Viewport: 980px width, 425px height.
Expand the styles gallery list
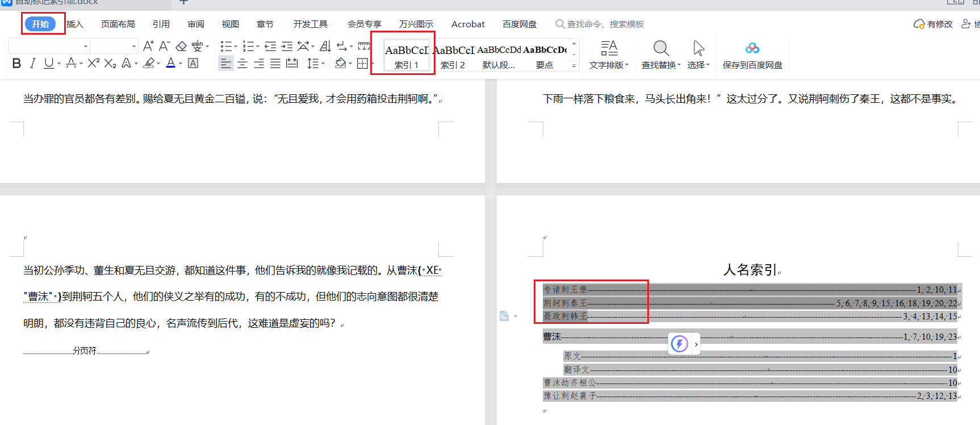click(574, 65)
